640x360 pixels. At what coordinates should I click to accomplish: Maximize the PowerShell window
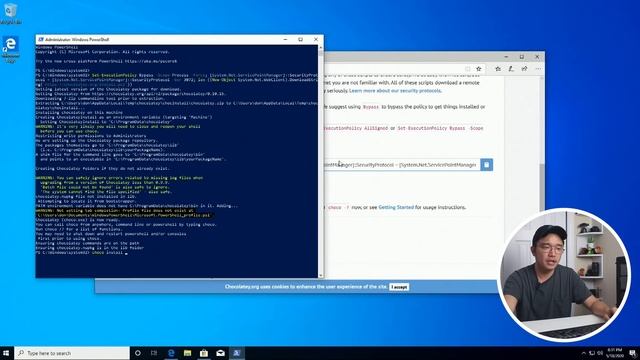pos(300,40)
